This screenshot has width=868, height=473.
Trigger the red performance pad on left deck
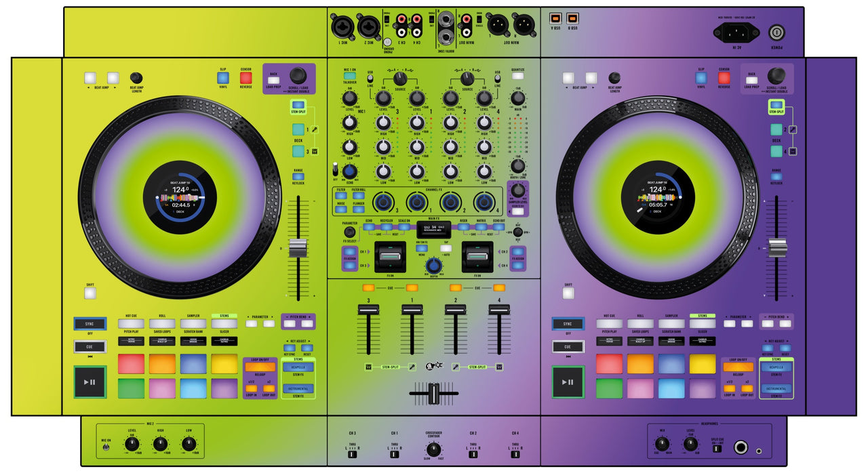(x=131, y=364)
